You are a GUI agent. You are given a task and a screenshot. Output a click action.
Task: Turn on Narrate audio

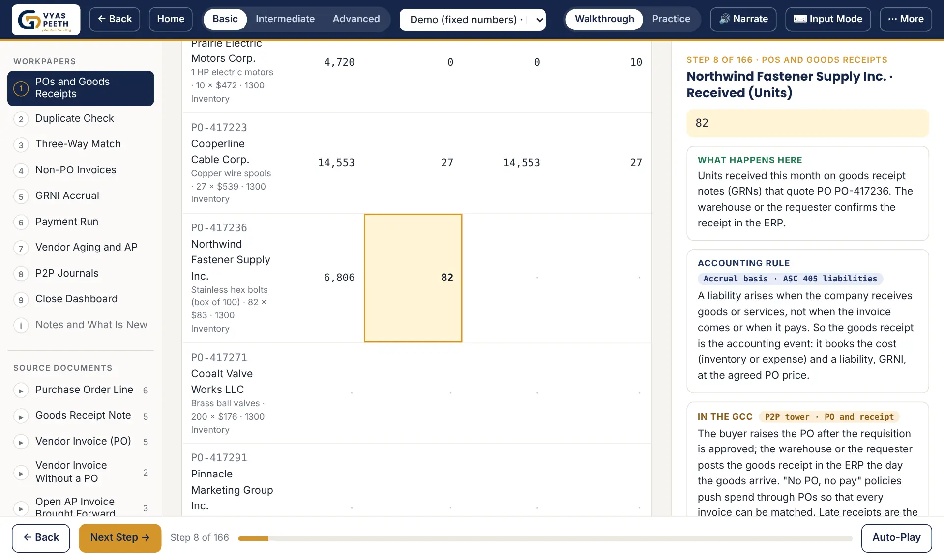(x=743, y=19)
